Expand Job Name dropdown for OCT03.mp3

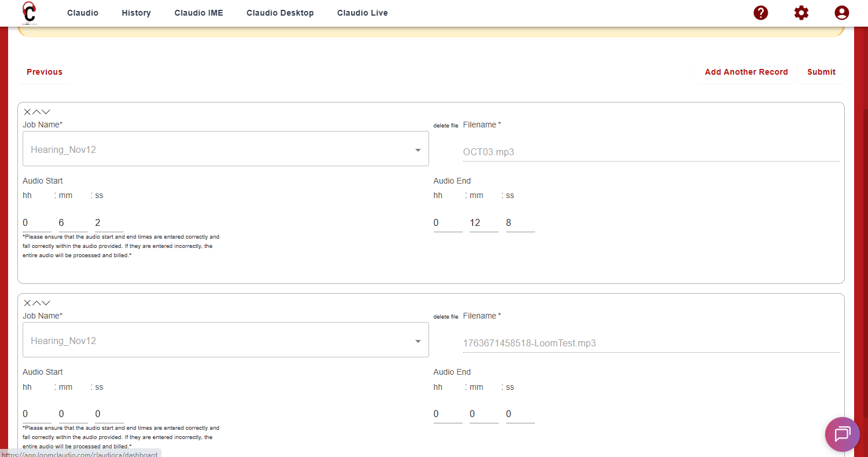417,150
